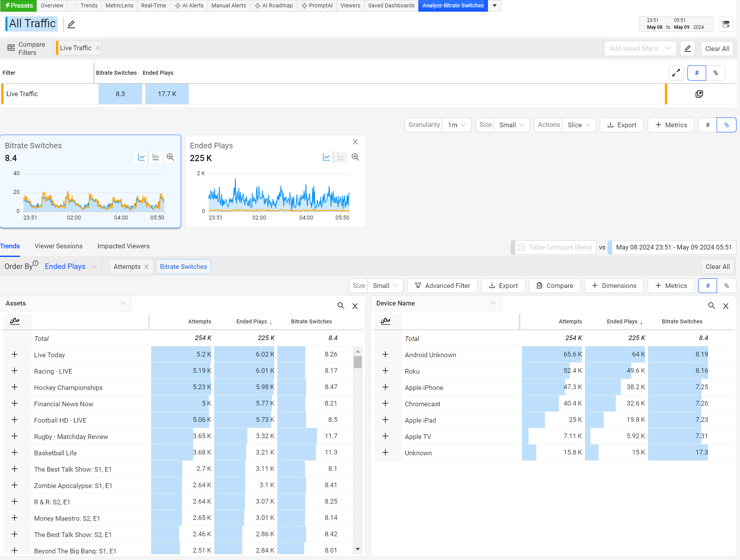
Task: Open the Granularity 1m dropdown
Action: (456, 125)
